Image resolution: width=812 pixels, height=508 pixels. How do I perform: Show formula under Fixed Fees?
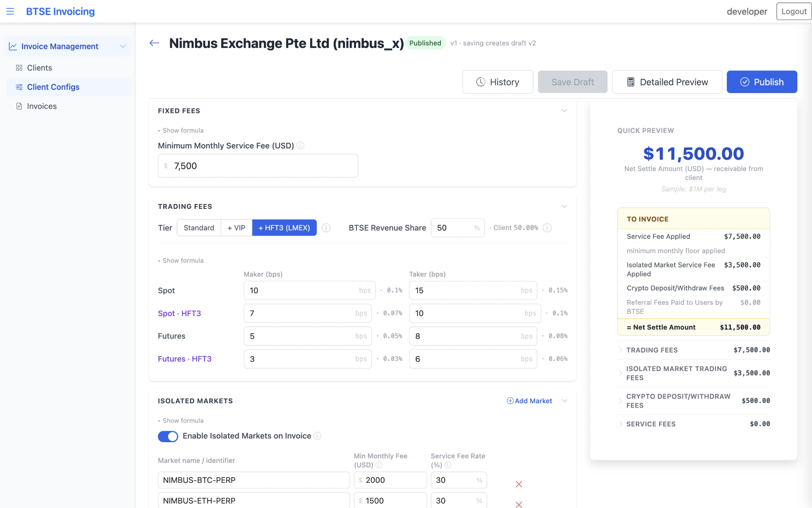181,130
